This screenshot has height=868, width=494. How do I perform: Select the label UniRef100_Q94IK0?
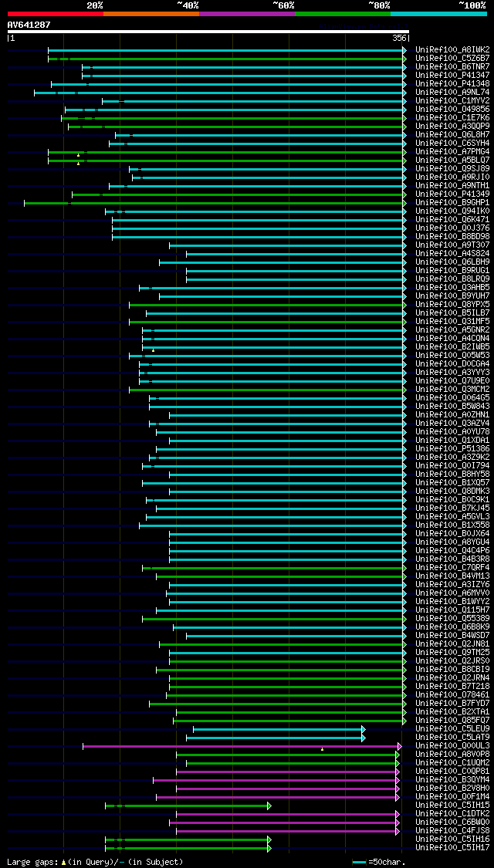452,211
